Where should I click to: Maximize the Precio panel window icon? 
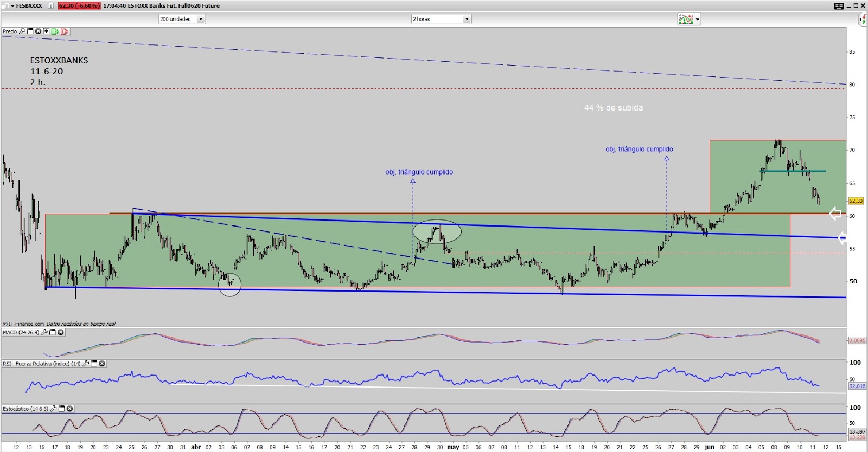30,31
